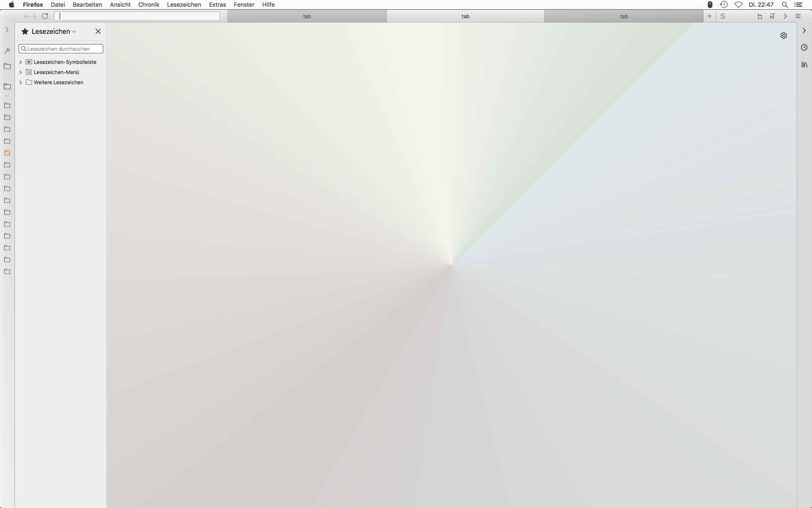Viewport: 812px width, 508px height.
Task: Open the macOS Spotlight search icon
Action: [785, 5]
